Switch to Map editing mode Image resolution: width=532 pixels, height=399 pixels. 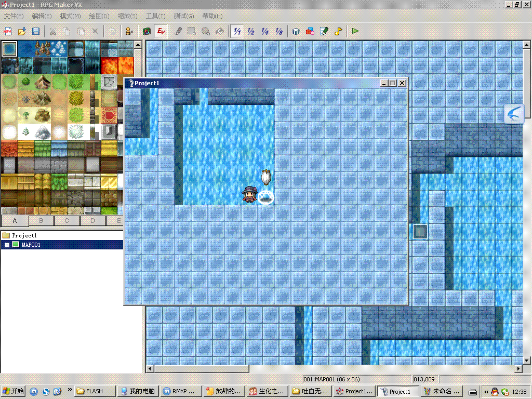[147, 31]
